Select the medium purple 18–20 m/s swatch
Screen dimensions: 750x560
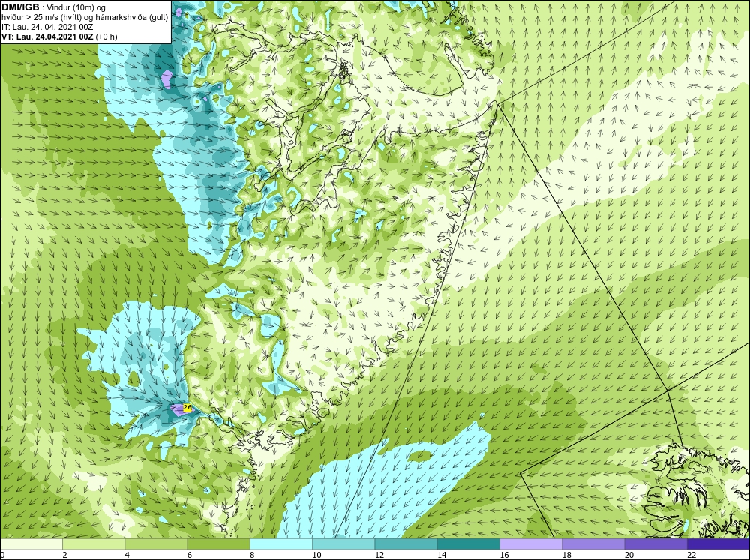click(593, 544)
